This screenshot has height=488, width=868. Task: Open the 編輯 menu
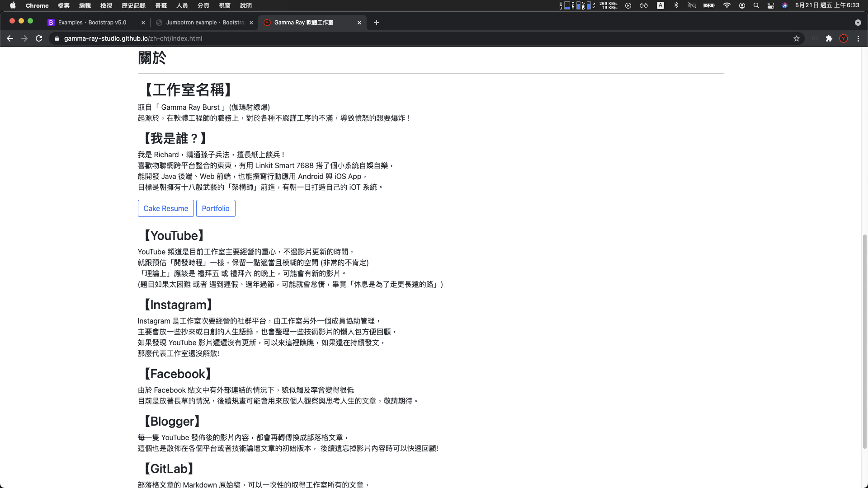(85, 5)
